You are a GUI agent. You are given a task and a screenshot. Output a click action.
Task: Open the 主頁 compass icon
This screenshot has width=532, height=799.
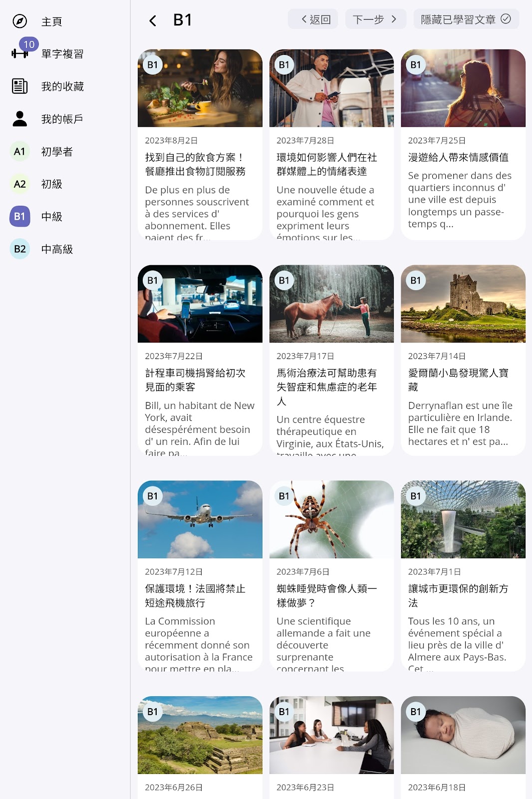point(19,21)
